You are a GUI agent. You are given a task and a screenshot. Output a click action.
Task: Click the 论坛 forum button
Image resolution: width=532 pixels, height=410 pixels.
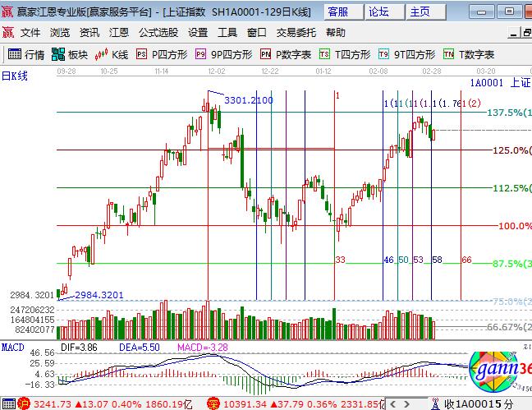378,12
